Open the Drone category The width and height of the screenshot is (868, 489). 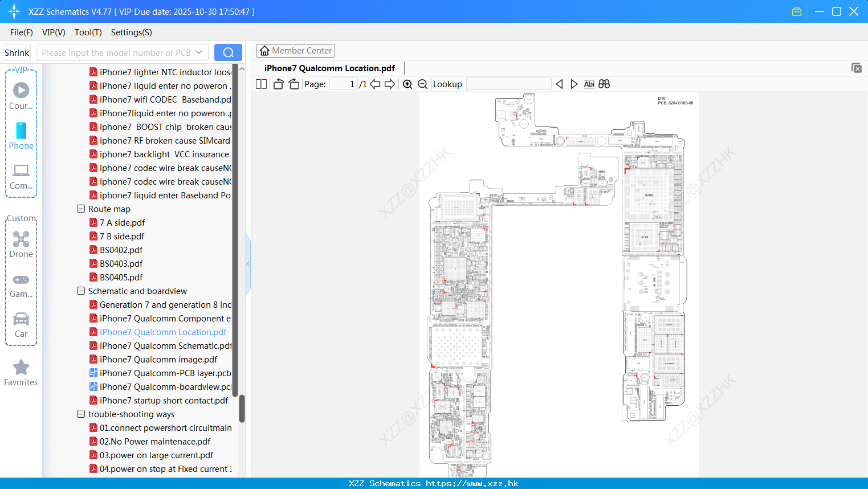[x=21, y=244]
